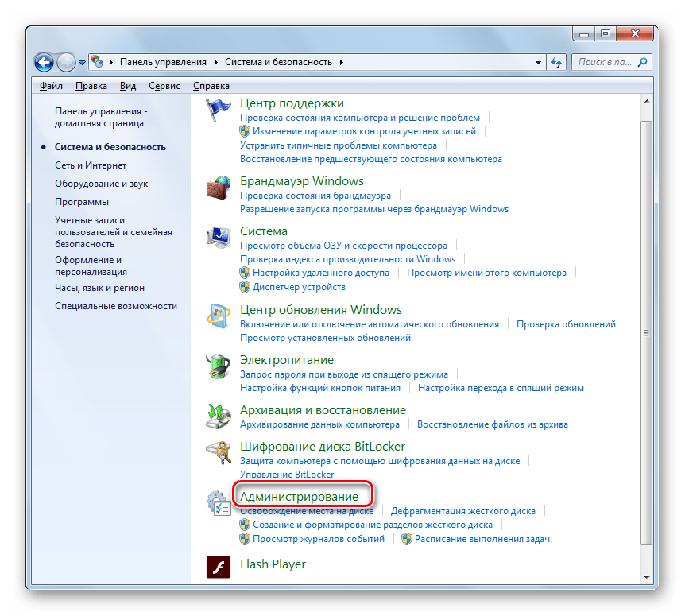Click the Брандмауэр Windows brick wall icon
Screen dimensions: 685x616
[218, 188]
